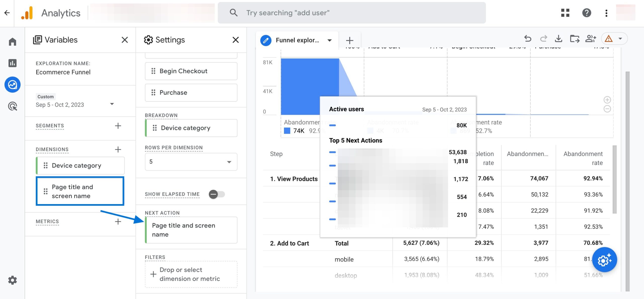Click the 1. View Products row

[294, 179]
